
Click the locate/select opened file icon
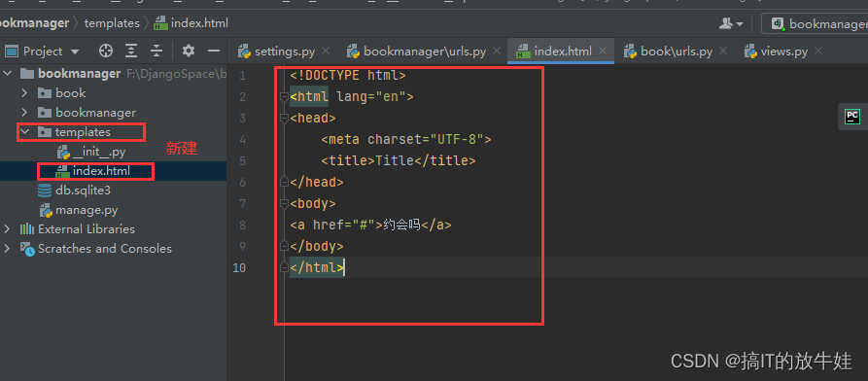[x=105, y=51]
